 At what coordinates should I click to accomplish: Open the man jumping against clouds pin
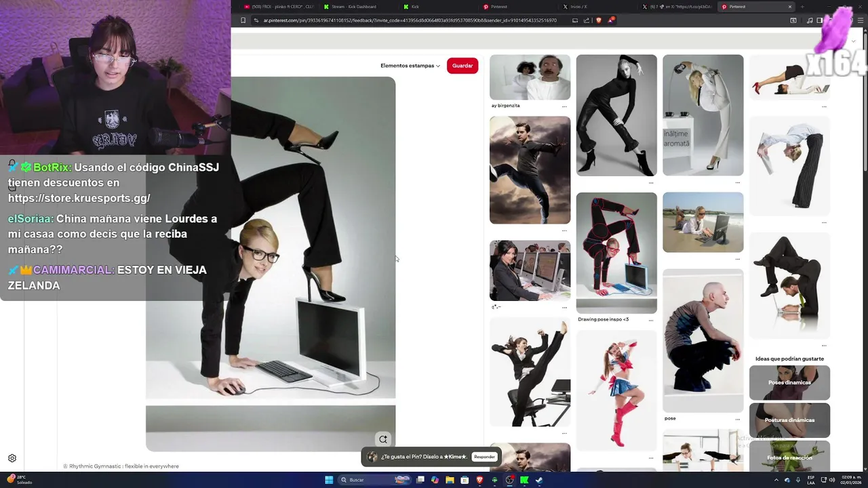pos(530,170)
